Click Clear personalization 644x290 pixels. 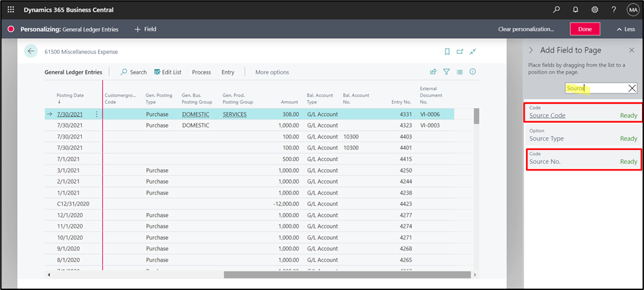[x=526, y=29]
